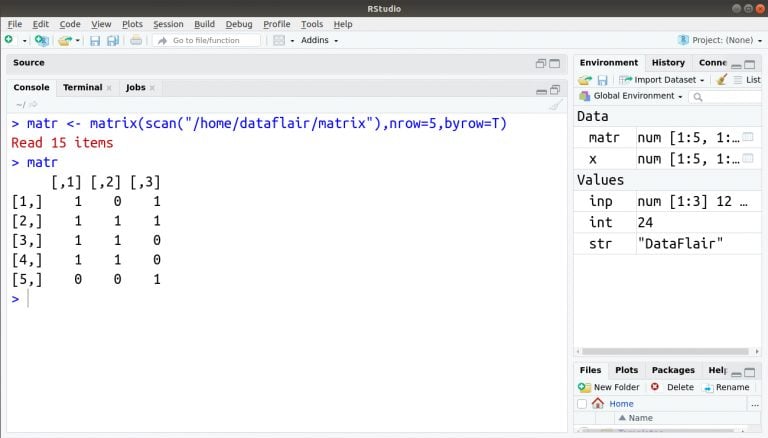
Task: Minimize the Environment pane icon
Action: point(736,66)
